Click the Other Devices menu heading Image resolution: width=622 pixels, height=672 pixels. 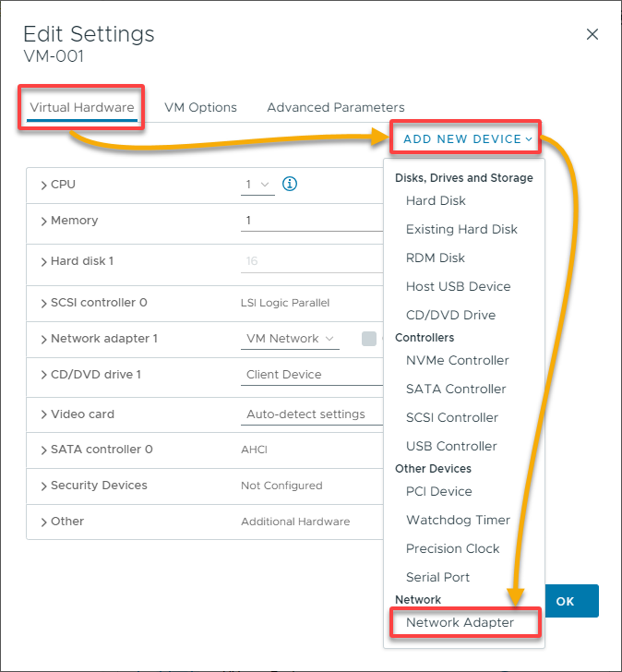[x=433, y=469]
